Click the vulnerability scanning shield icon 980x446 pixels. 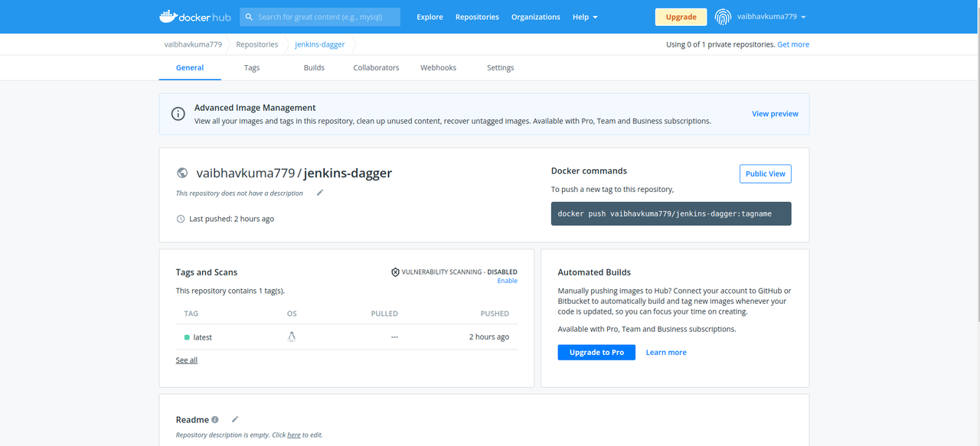(395, 272)
